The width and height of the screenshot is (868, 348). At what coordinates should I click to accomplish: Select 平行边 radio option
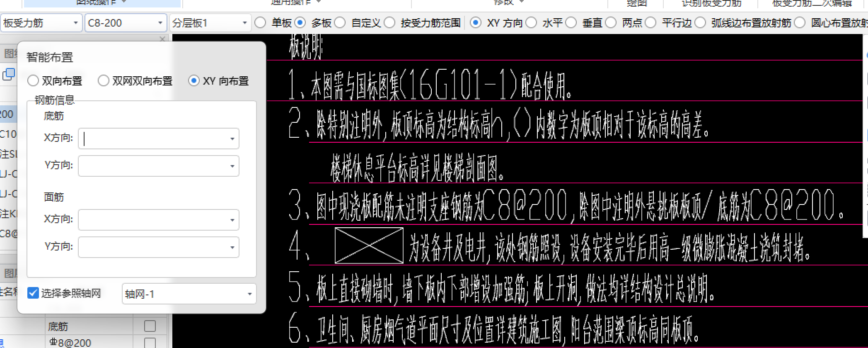coord(650,23)
